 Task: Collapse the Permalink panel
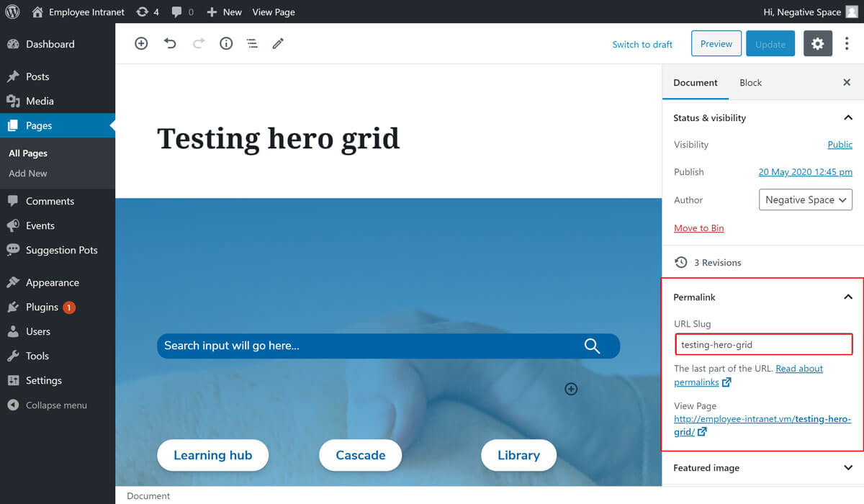847,297
